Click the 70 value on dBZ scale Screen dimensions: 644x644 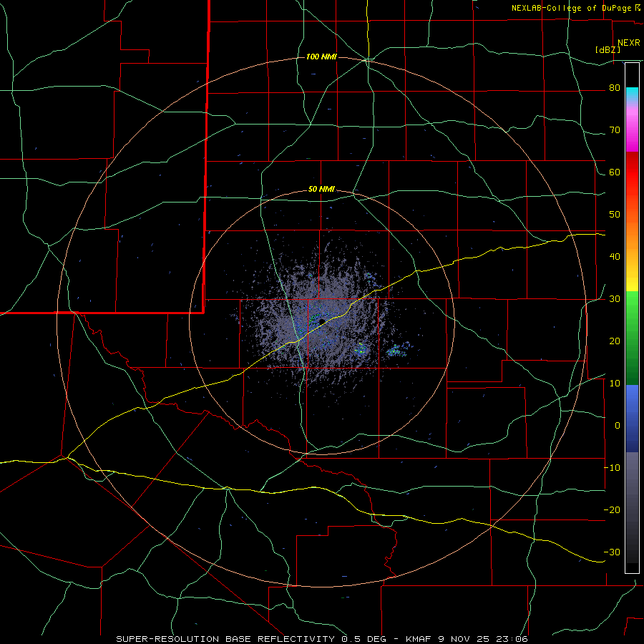pyautogui.click(x=615, y=130)
